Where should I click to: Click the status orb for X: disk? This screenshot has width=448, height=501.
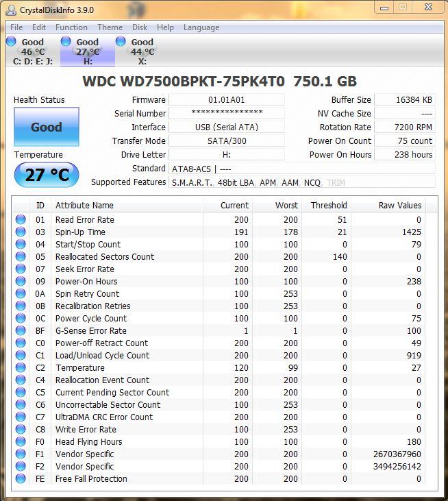(x=121, y=42)
